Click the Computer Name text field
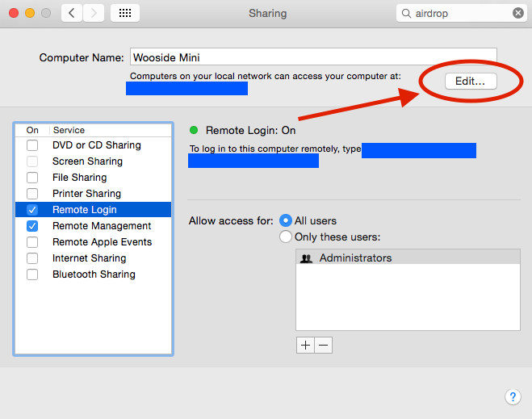The image size is (532, 419). (313, 57)
